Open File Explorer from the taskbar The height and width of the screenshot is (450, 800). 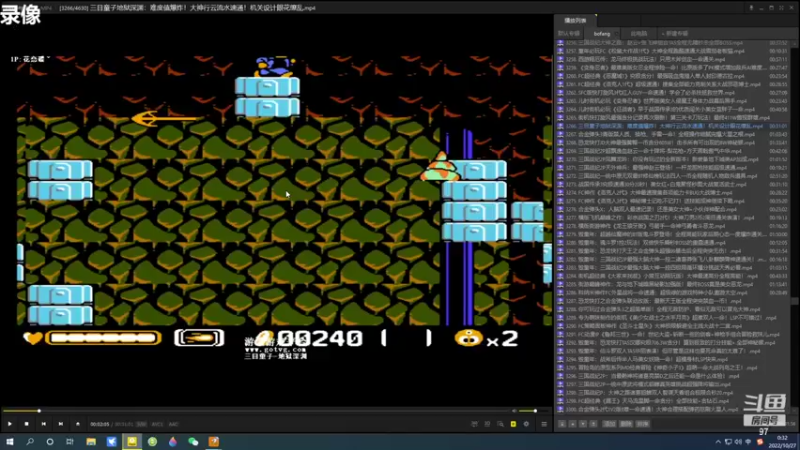coord(91,441)
